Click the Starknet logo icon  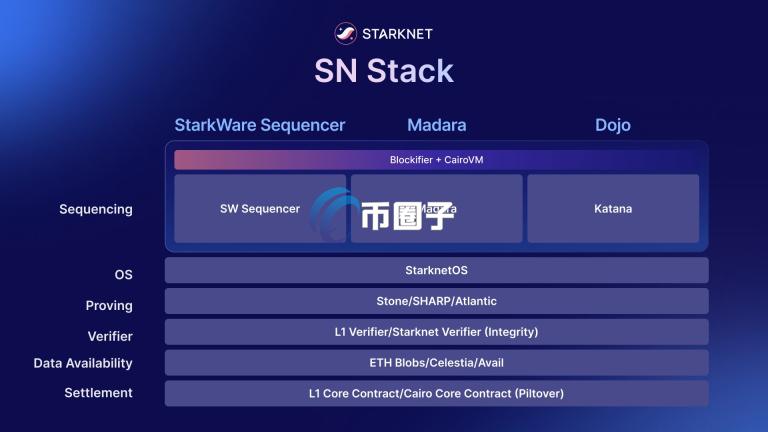[x=345, y=33]
